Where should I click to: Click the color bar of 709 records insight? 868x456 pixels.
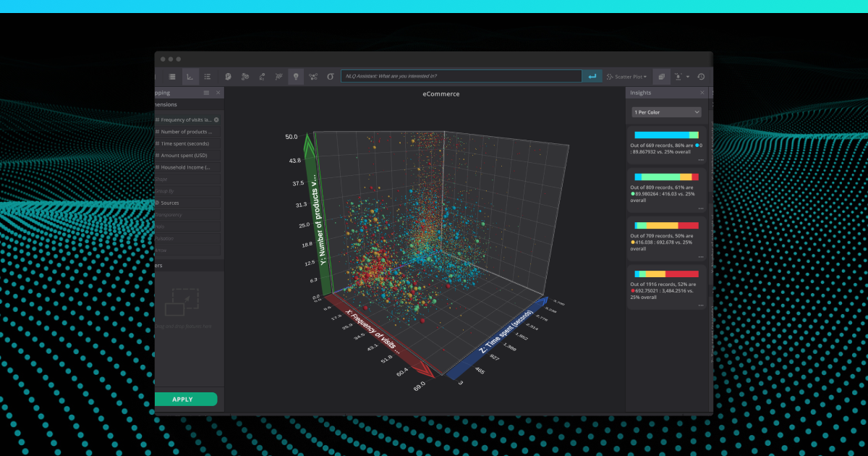coord(666,226)
